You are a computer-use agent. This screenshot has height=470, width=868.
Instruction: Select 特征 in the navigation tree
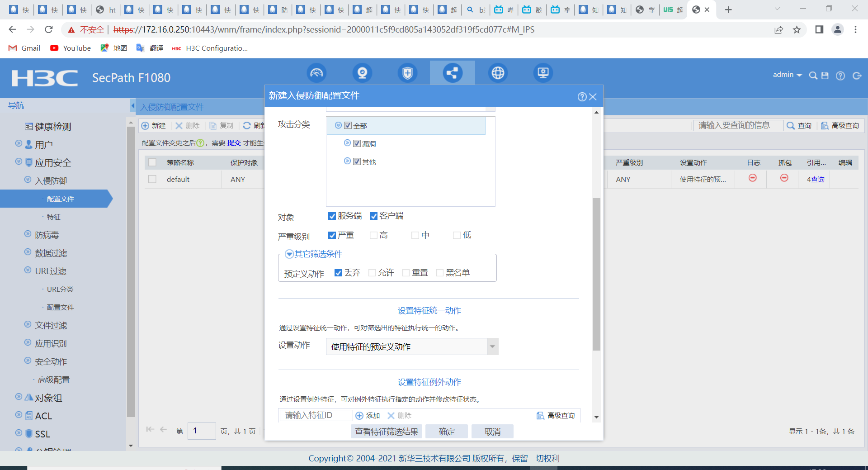[54, 217]
